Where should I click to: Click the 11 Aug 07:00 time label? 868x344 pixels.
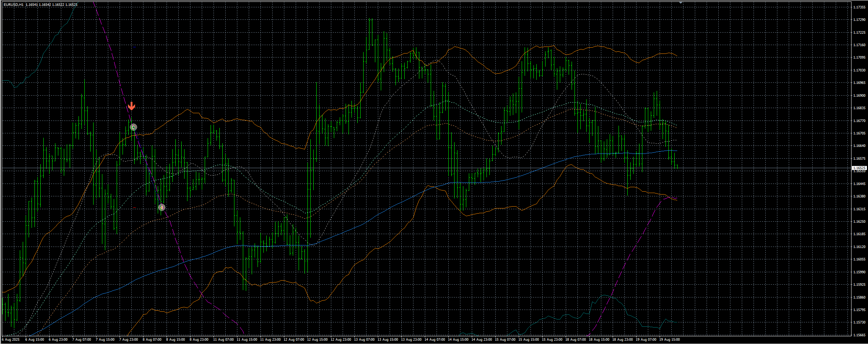tap(223, 340)
